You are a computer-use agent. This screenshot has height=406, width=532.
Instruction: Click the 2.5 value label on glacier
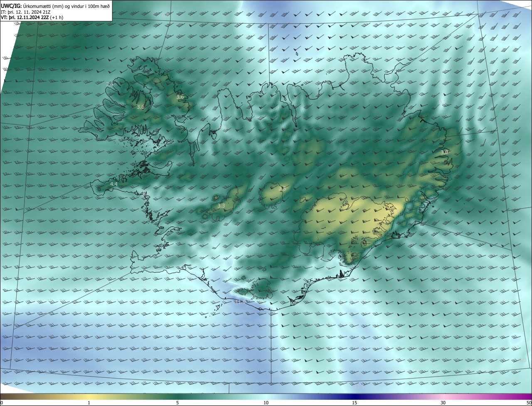(x=282, y=189)
